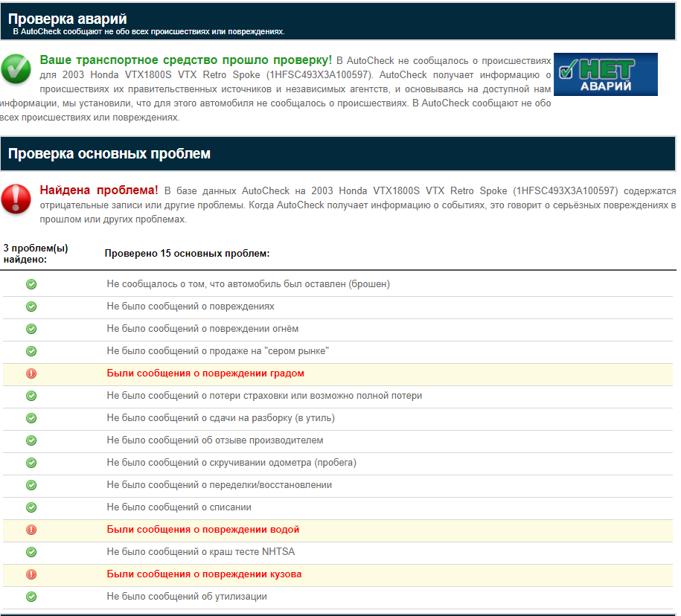Click the 'НЕТ АВАРИЙ' badge image
Image resolution: width=681 pixels, height=616 pixels.
pos(605,74)
